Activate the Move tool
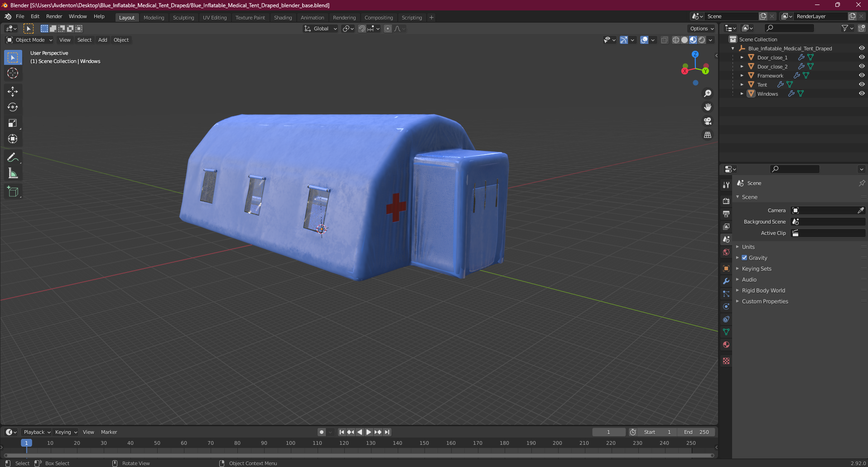The width and height of the screenshot is (868, 467). tap(13, 92)
